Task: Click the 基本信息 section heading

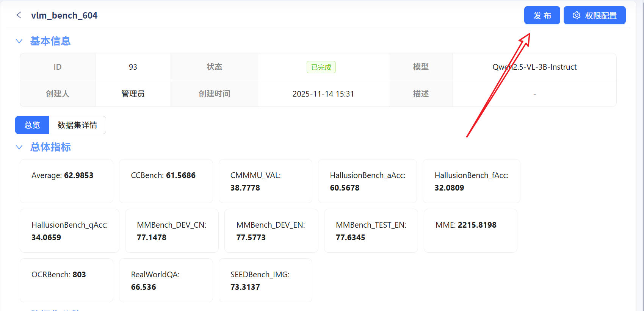Action: [50, 41]
